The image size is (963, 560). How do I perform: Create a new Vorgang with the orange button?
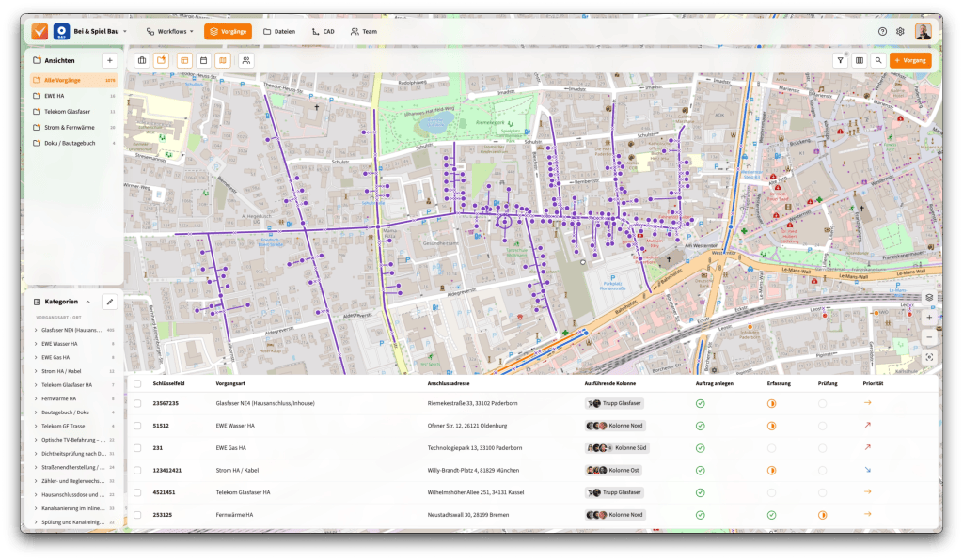tap(910, 60)
